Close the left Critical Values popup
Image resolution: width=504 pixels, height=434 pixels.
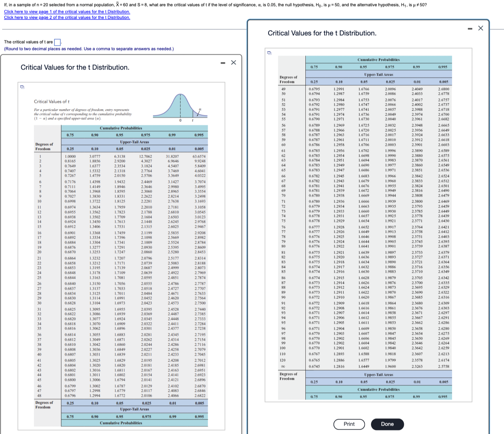(x=234, y=63)
